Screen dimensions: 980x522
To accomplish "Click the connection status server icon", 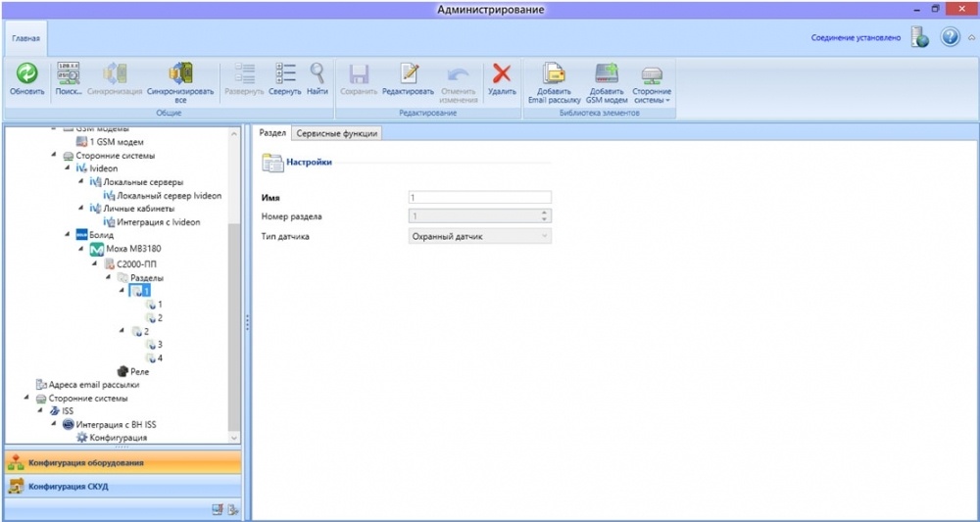I will coord(920,37).
